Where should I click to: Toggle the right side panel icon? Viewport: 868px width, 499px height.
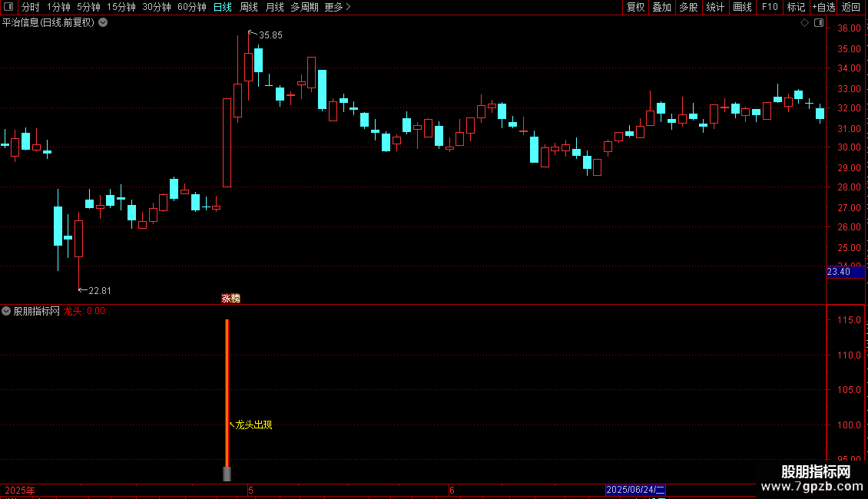819,23
